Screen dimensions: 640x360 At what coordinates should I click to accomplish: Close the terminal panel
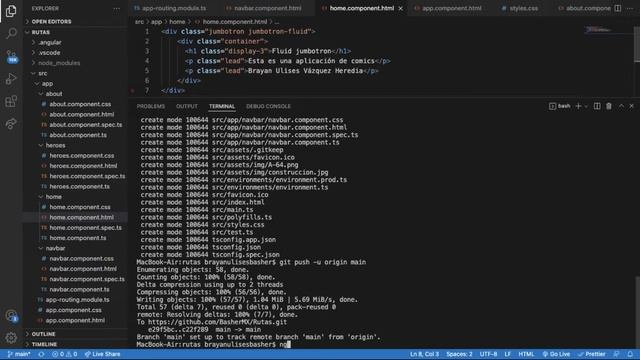tap(631, 106)
